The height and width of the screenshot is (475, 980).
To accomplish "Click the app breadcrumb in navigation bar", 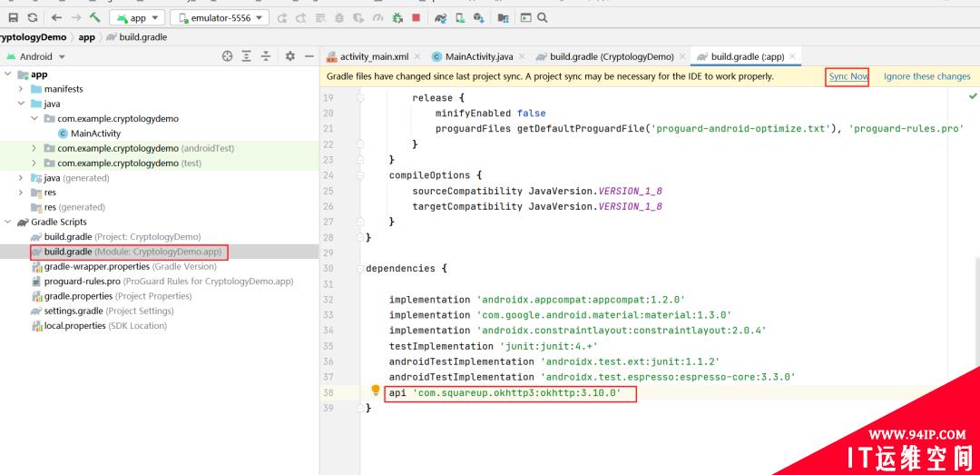I will [x=87, y=37].
